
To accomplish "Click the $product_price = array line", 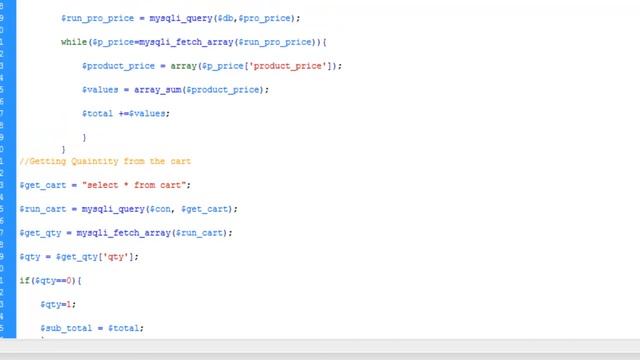I will tap(212, 66).
